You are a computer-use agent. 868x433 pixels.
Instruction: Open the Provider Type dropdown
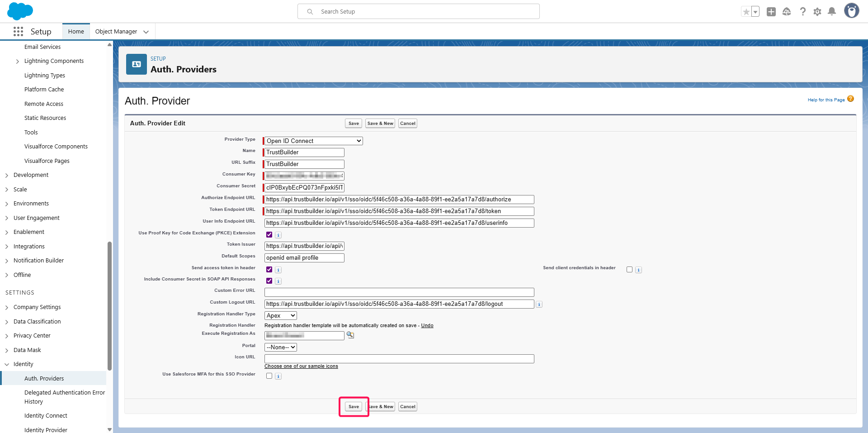(x=313, y=141)
